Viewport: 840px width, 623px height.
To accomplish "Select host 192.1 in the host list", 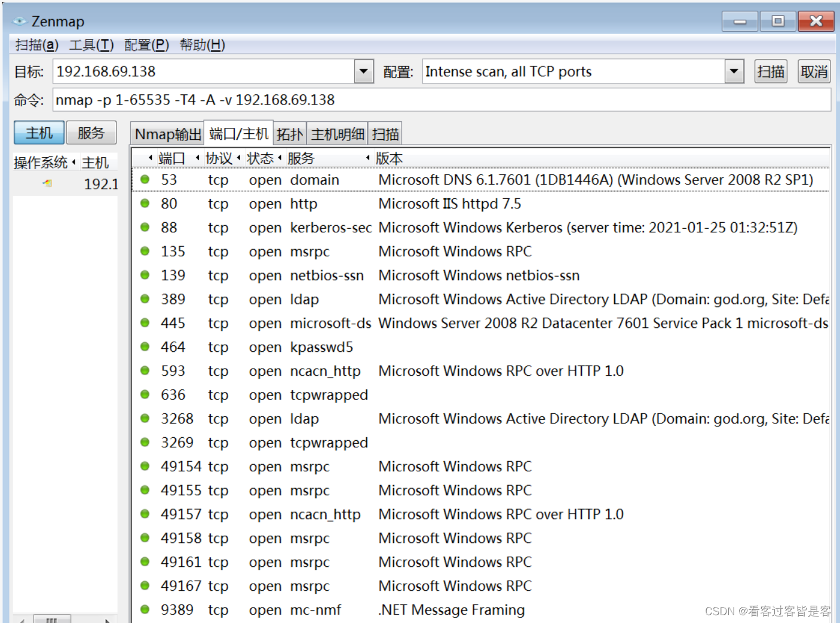I will 65,184.
